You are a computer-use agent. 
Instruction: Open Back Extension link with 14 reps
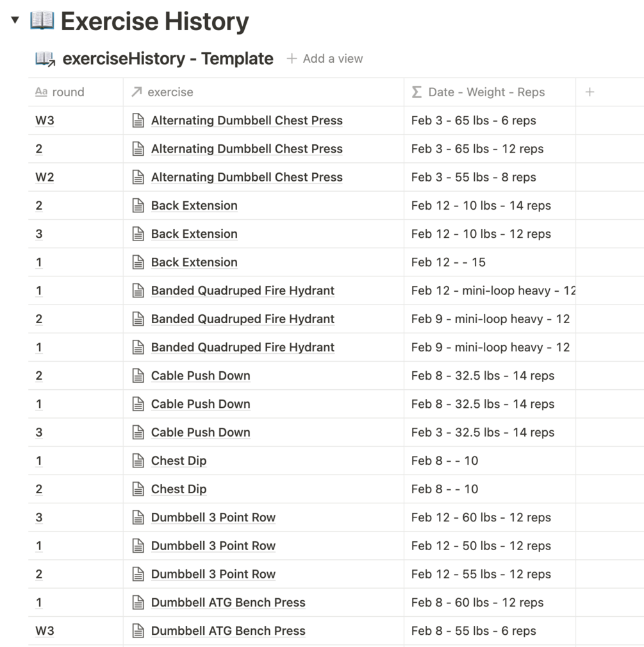(x=194, y=206)
